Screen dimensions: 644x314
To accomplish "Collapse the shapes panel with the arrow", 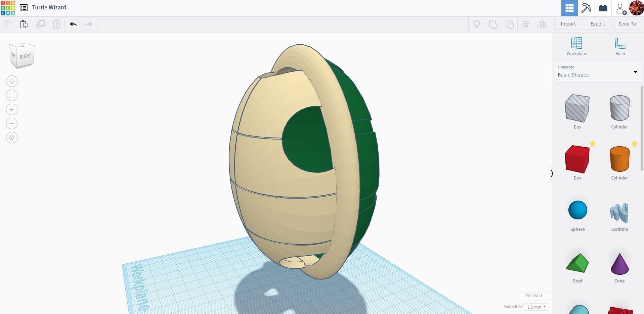I will [552, 173].
